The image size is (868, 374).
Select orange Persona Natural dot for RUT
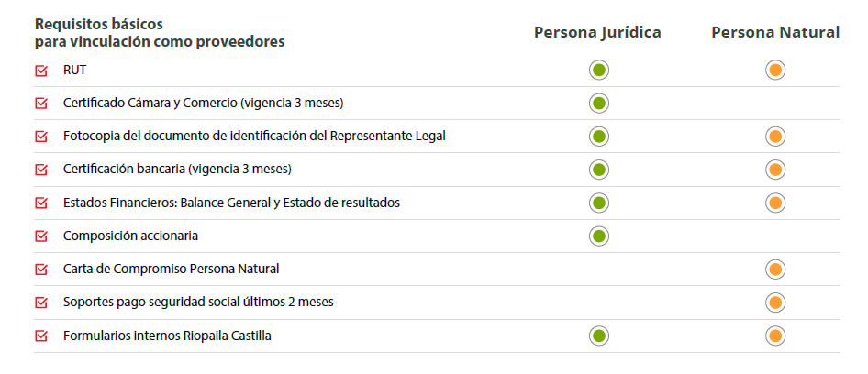point(775,71)
